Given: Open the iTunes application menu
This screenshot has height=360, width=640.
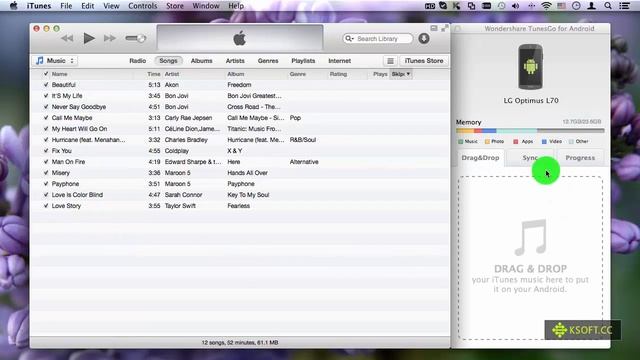Looking at the screenshot, I should click(39, 6).
